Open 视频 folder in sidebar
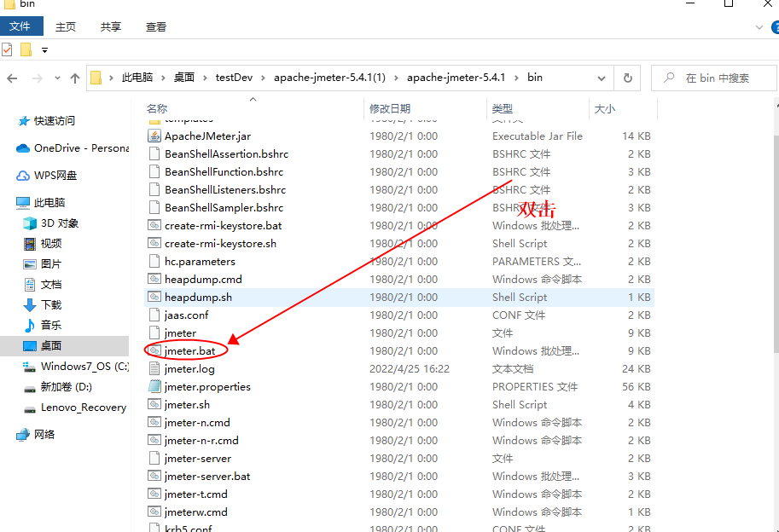This screenshot has width=779, height=532. click(x=43, y=243)
